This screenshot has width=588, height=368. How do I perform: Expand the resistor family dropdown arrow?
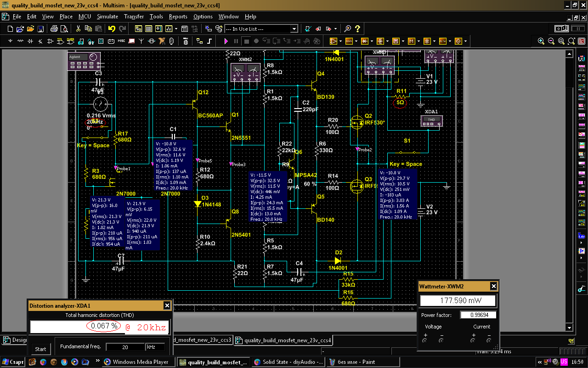point(357,41)
